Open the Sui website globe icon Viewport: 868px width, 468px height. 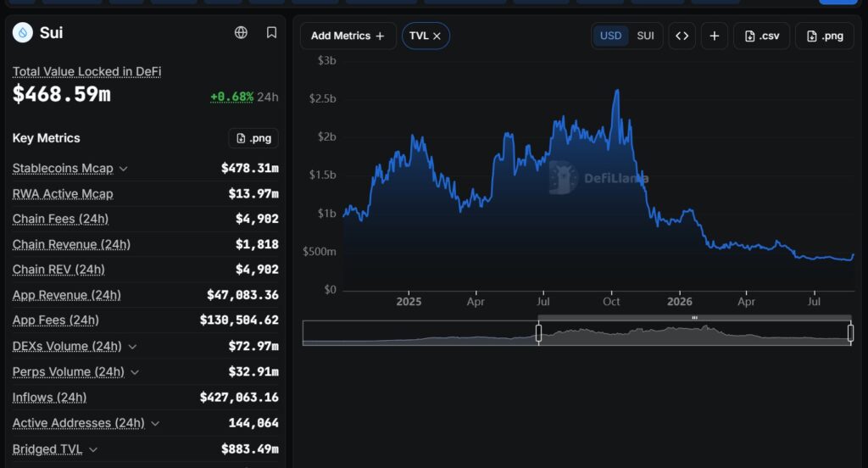pos(241,33)
